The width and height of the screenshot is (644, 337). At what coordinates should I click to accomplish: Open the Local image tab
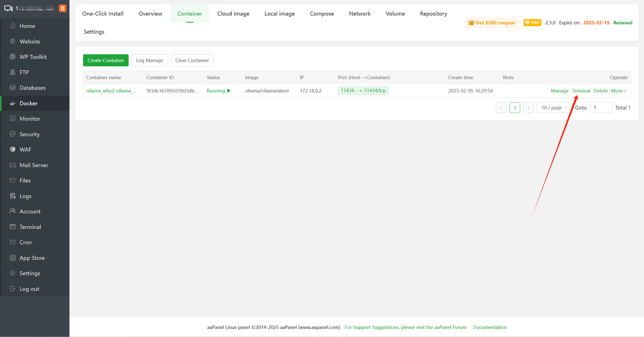tap(279, 14)
